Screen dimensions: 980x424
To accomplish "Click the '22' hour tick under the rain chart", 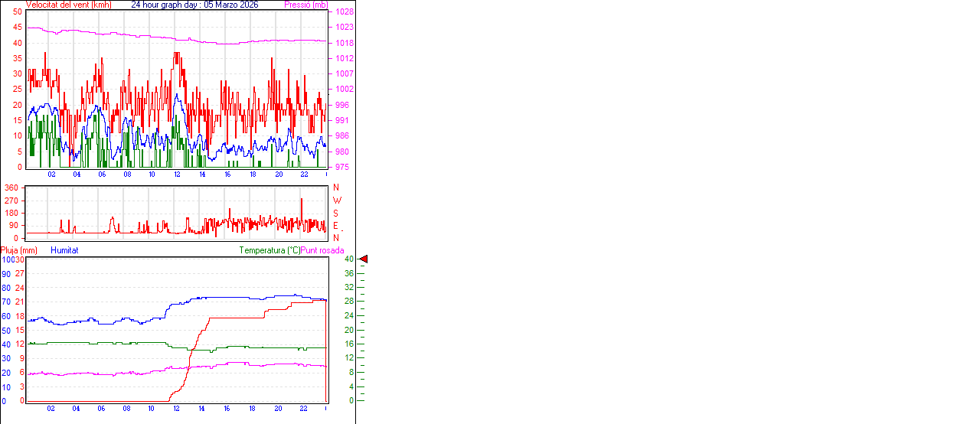I will 303,409.
